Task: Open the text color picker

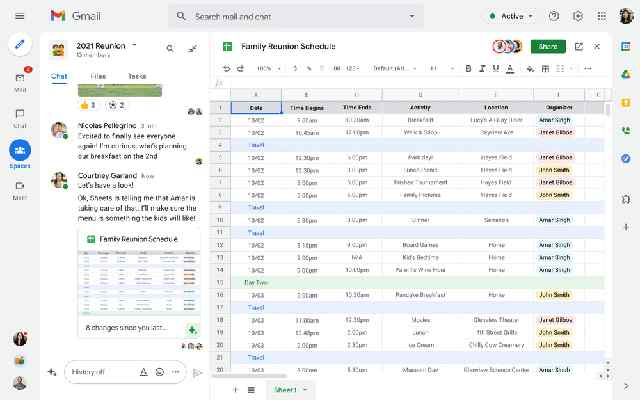Action: (510, 69)
